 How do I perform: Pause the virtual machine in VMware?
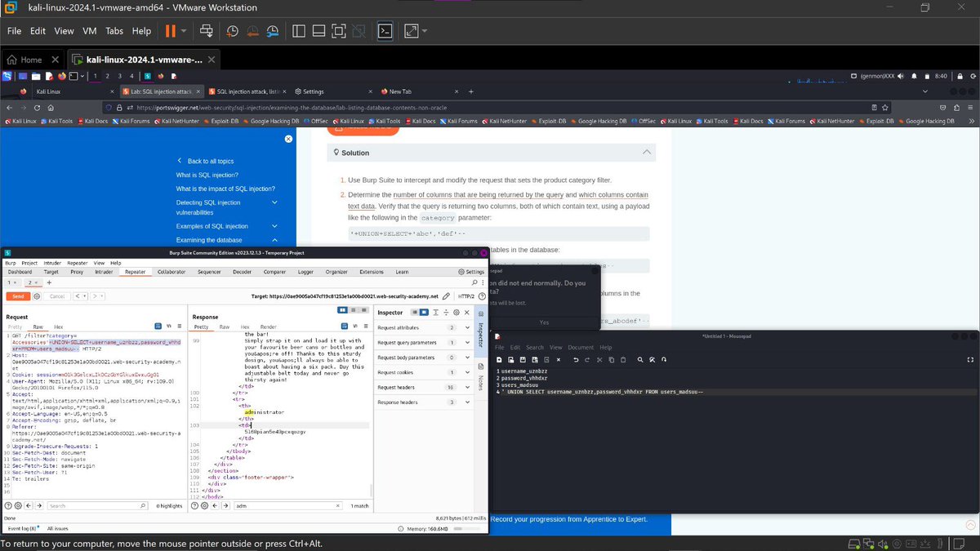pos(171,31)
